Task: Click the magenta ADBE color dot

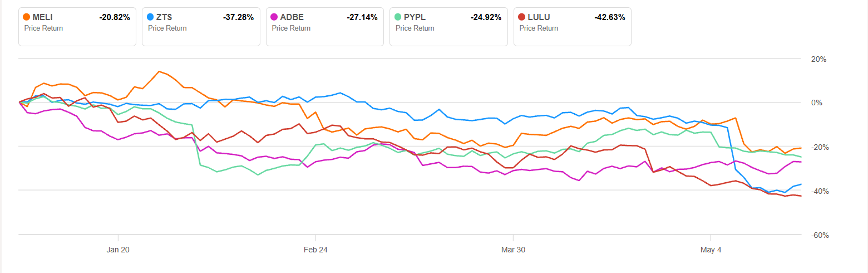Action: [x=275, y=17]
